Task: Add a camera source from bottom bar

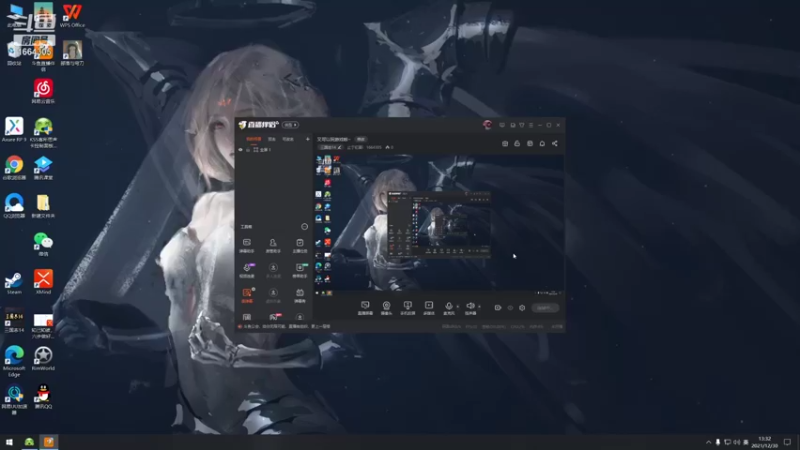Action: click(386, 308)
